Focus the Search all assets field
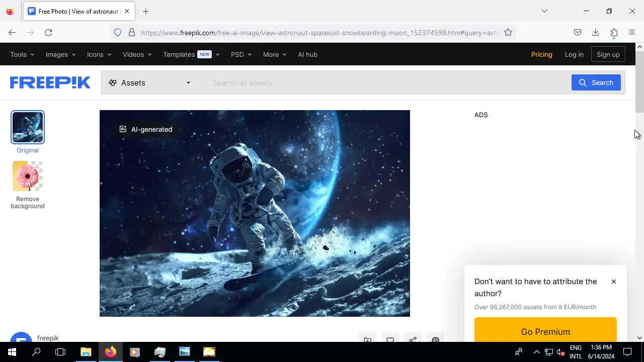The image size is (644, 362). 387,82
